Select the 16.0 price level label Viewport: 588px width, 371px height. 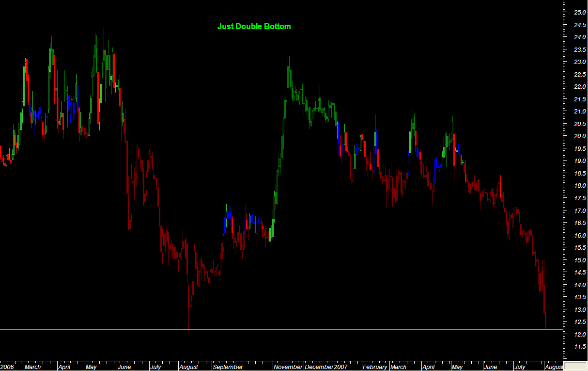580,236
